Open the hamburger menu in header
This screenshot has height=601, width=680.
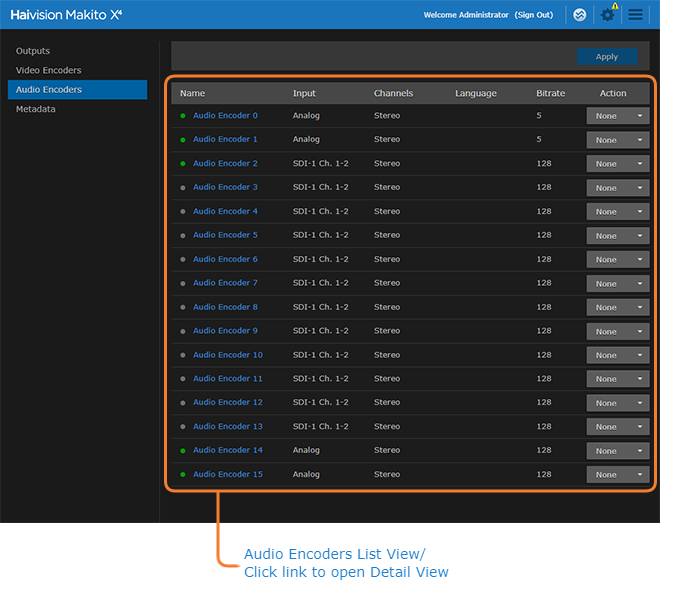[x=636, y=15]
